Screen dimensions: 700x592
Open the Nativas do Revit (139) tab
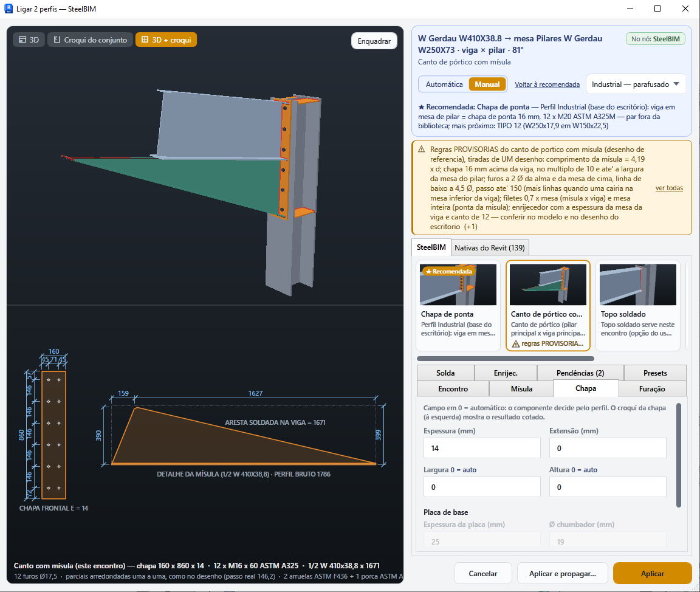pos(489,247)
